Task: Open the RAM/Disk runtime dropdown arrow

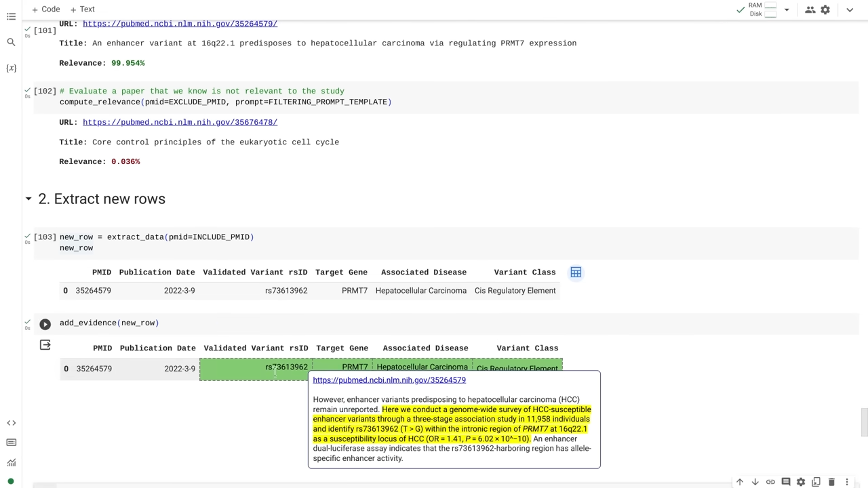Action: (787, 9)
